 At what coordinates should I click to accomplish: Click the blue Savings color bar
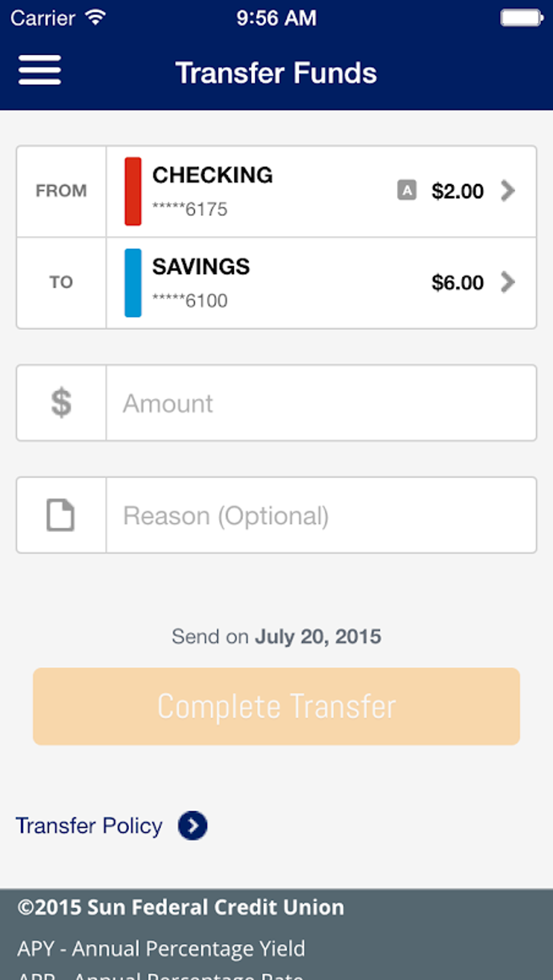tap(133, 283)
